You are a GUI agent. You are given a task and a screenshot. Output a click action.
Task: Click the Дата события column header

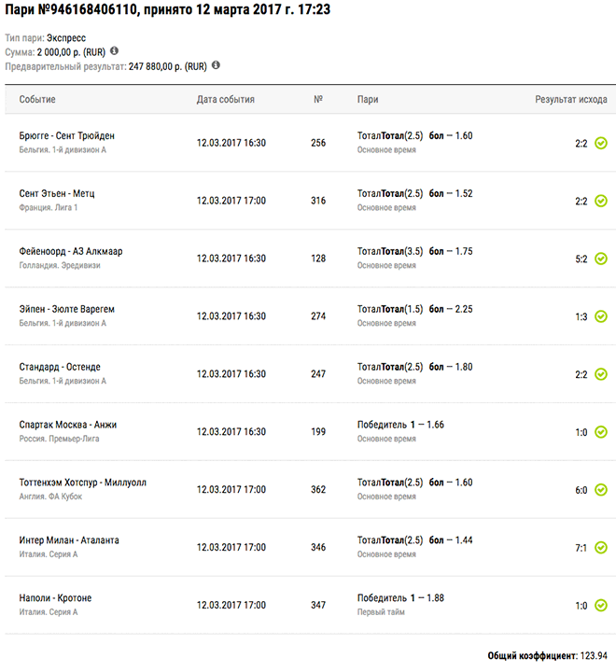[225, 99]
